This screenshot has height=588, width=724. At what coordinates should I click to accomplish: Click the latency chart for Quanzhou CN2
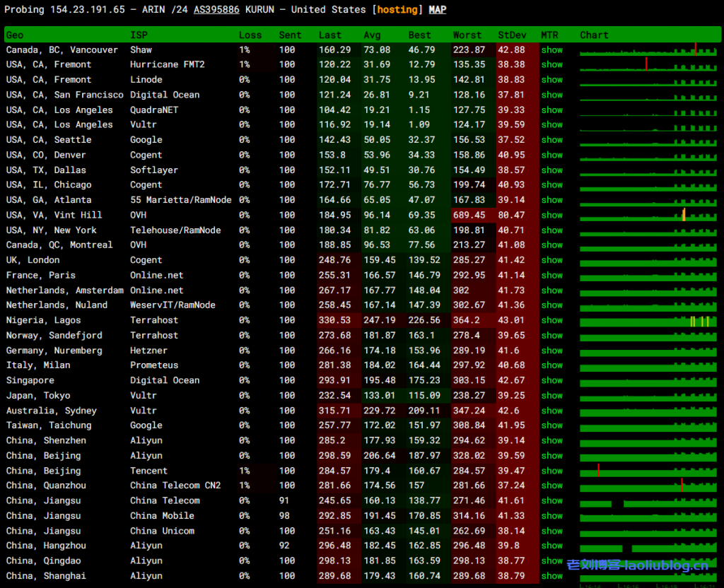point(648,486)
